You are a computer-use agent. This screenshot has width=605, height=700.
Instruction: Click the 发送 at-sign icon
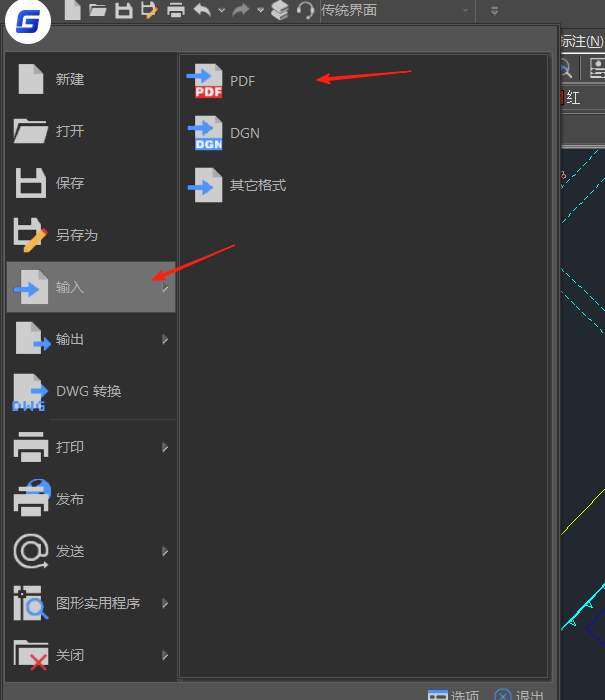click(x=31, y=551)
